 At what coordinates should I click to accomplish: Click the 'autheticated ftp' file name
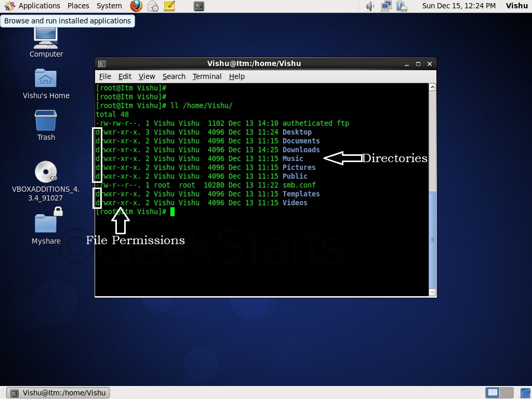pos(315,124)
